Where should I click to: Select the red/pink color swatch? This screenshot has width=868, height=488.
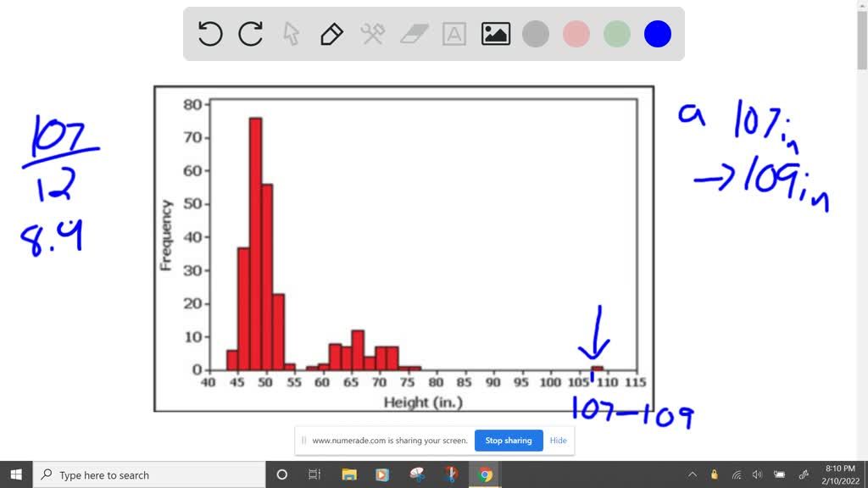576,34
